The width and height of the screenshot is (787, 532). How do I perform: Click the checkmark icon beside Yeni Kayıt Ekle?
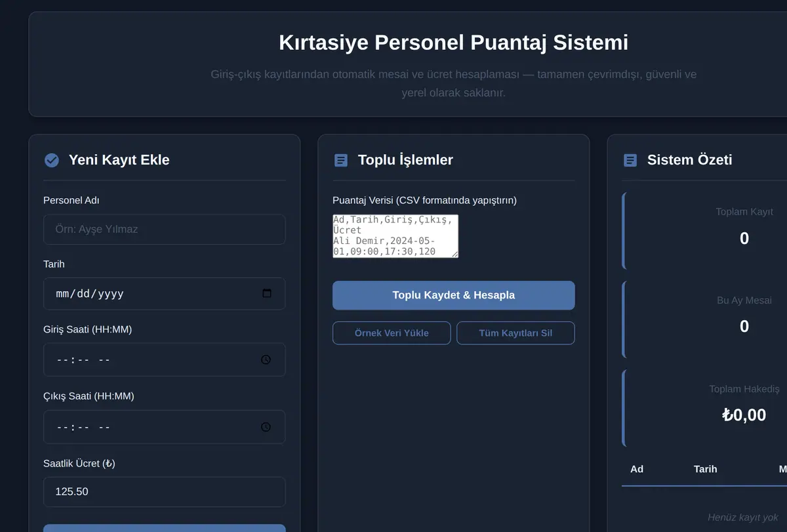tap(51, 160)
